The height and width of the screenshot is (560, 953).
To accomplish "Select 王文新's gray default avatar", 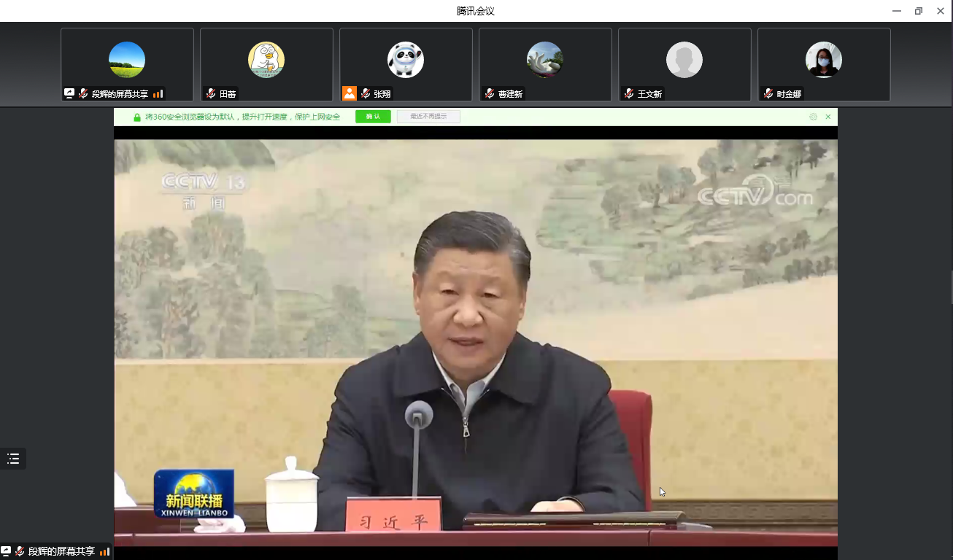I will (684, 60).
